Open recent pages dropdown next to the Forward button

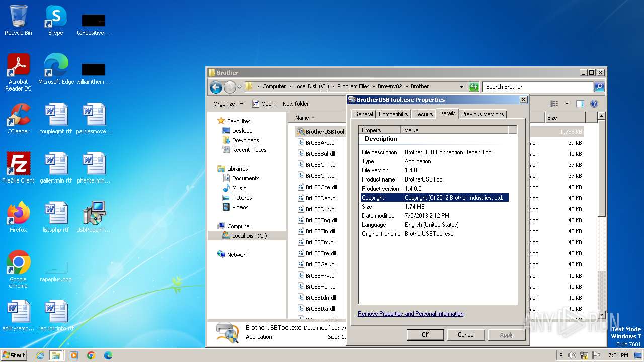tap(240, 87)
